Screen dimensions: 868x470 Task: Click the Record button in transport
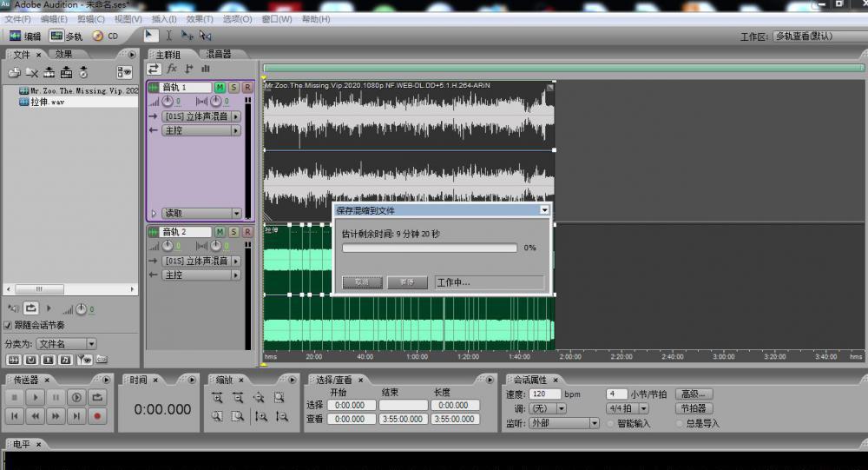(x=97, y=415)
